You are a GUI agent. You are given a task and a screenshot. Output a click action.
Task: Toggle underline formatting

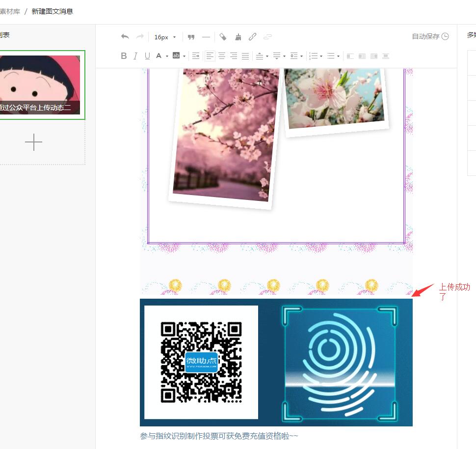tap(147, 56)
